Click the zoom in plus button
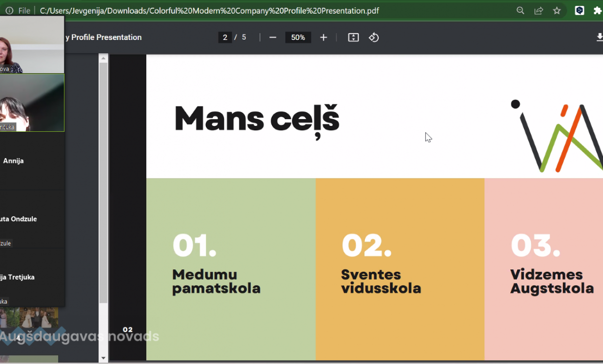Image resolution: width=603 pixels, height=364 pixels. pos(323,38)
